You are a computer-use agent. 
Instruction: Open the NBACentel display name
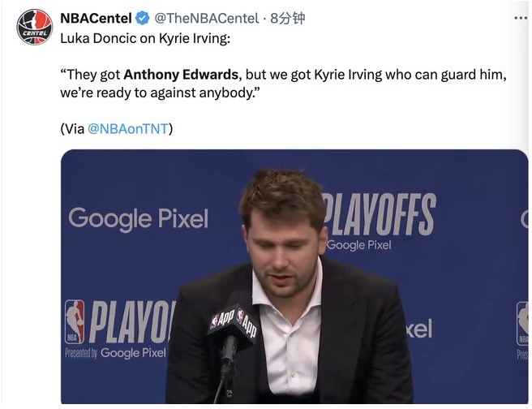tap(96, 18)
